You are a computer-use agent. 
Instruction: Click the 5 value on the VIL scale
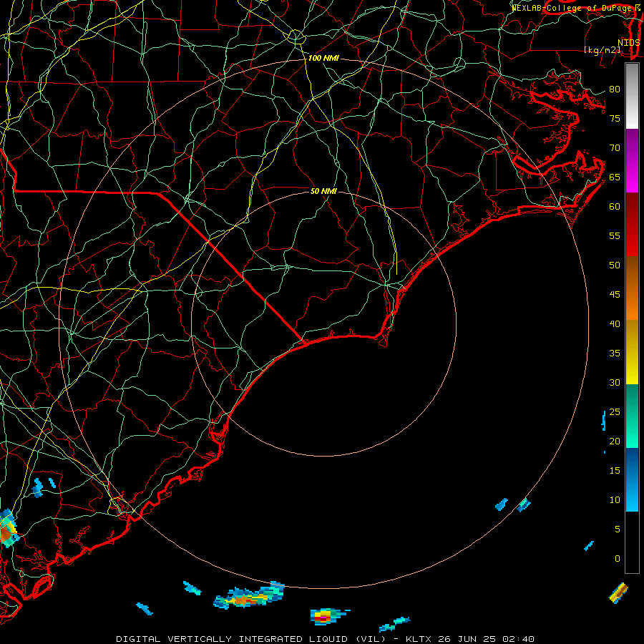click(x=618, y=529)
